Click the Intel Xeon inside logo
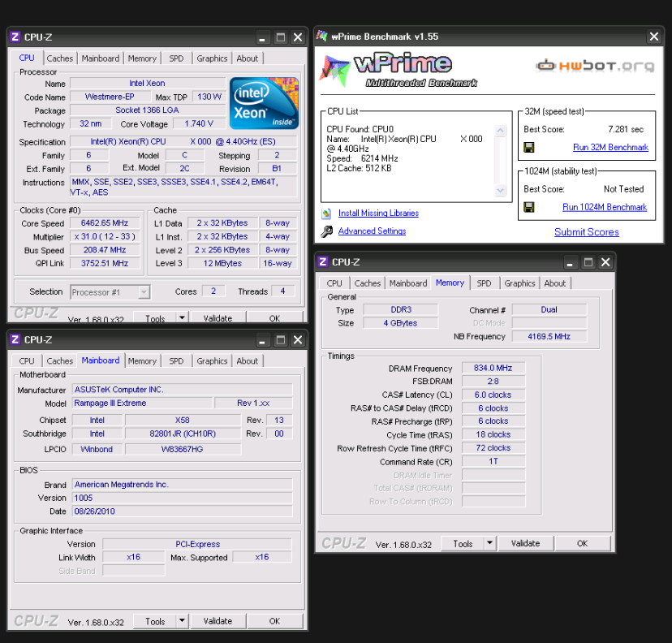 [x=264, y=103]
